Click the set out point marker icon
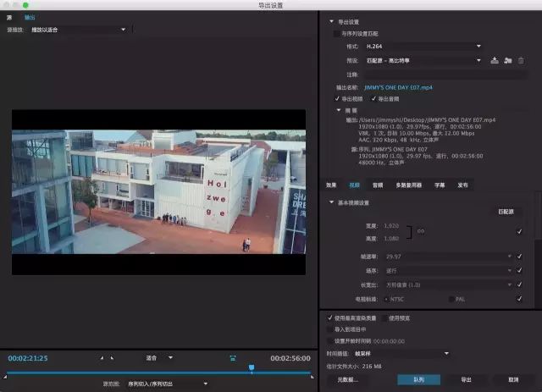 coord(112,358)
